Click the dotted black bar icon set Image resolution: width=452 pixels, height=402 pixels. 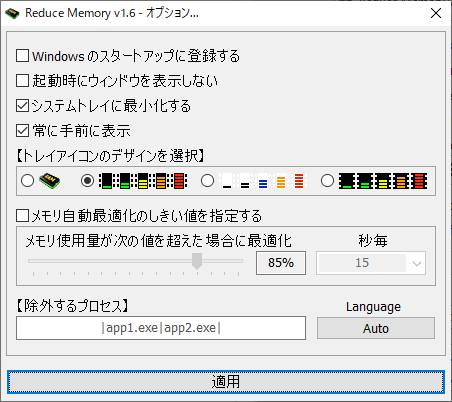(143, 181)
